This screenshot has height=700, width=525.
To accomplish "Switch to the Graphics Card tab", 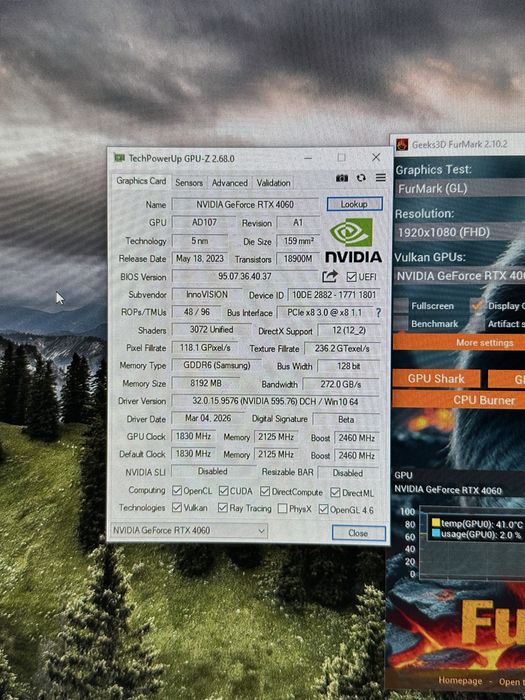I will 141,181.
